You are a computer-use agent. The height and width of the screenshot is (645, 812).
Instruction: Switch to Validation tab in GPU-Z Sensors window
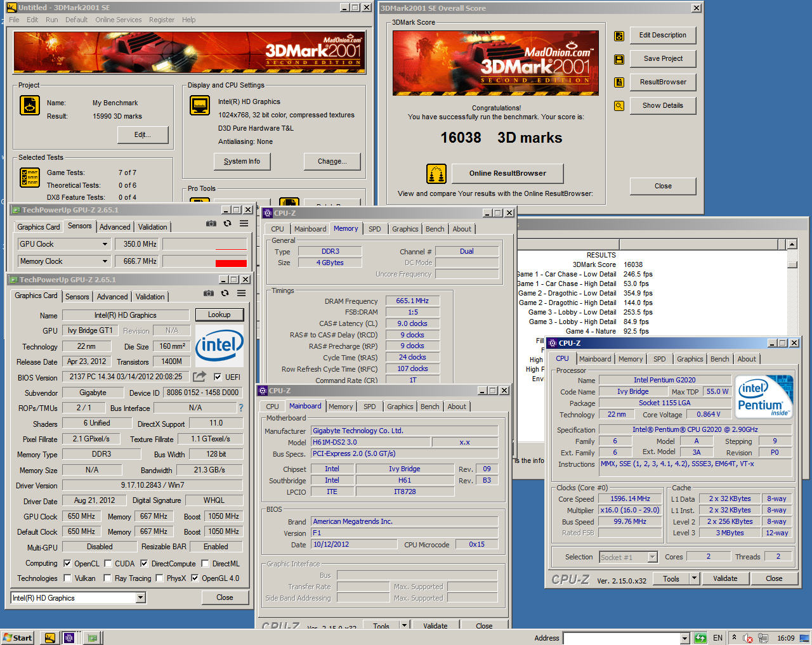point(153,226)
